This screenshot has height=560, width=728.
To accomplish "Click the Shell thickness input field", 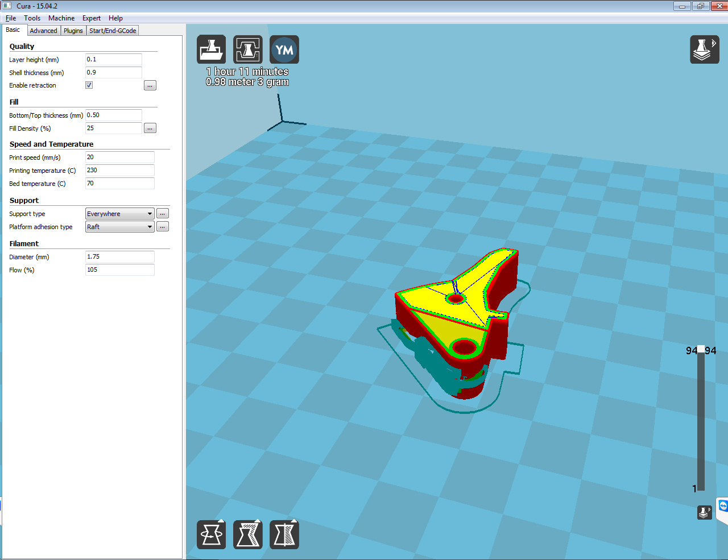I will [114, 73].
